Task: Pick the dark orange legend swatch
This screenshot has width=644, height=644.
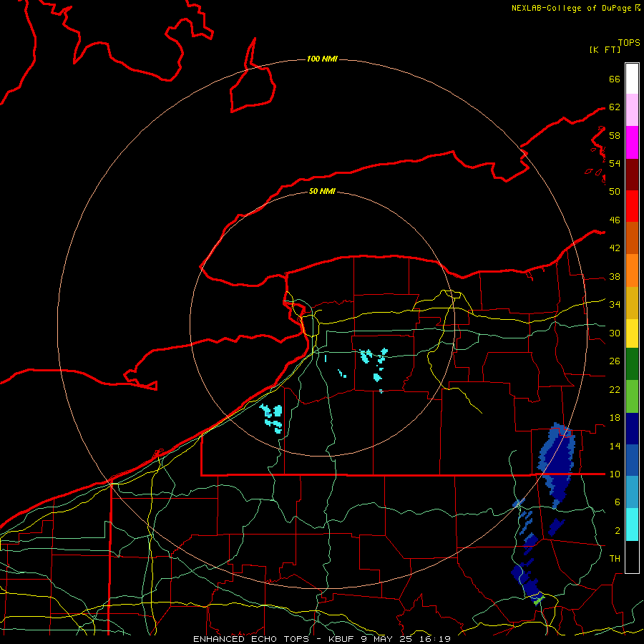Action: tap(632, 238)
